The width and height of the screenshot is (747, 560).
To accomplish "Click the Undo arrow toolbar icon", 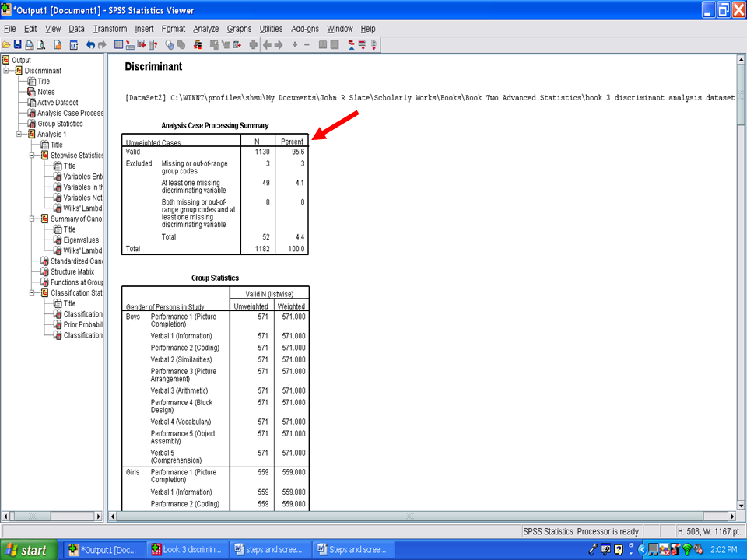I will click(x=91, y=45).
